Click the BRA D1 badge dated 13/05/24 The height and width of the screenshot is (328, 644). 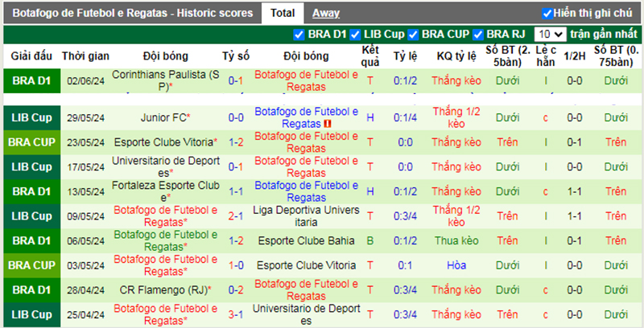coord(31,191)
